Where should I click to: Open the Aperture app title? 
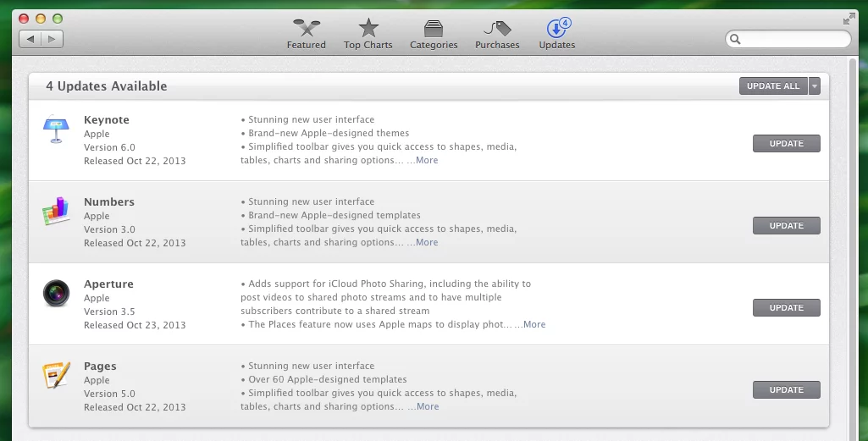108,284
